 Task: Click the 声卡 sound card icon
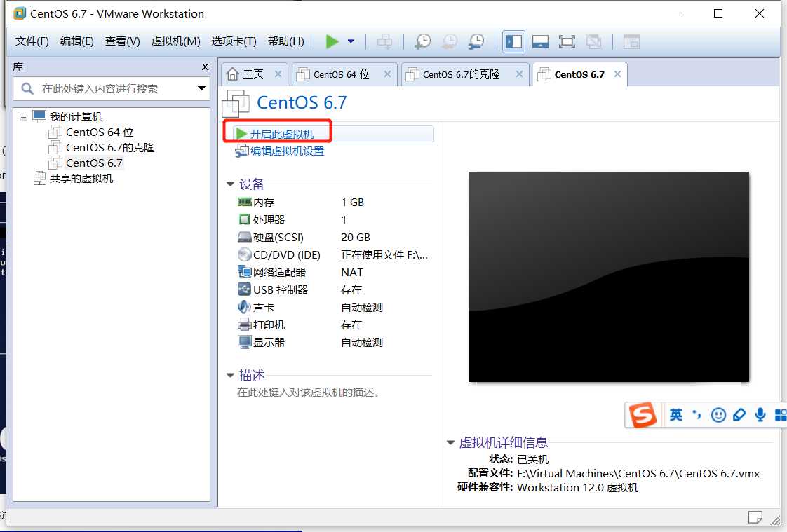pos(244,307)
